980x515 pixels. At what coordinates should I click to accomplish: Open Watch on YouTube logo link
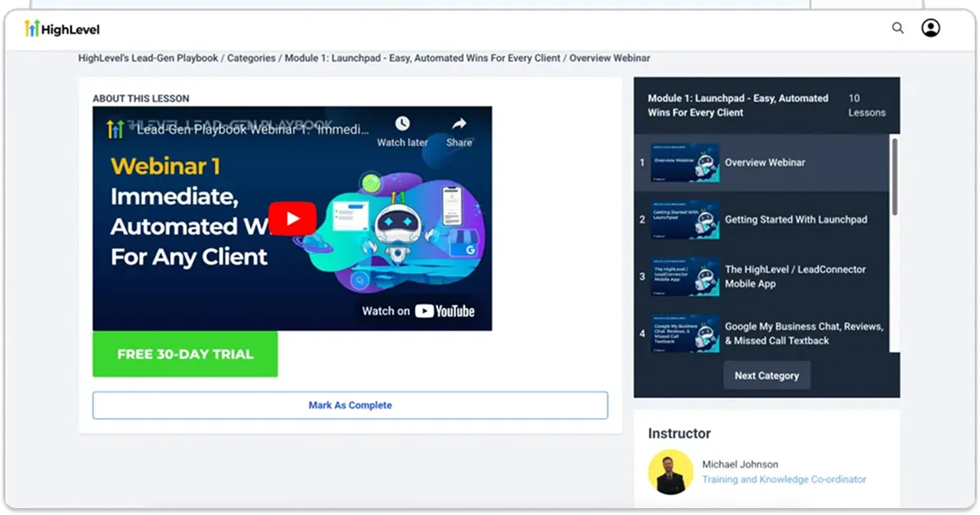tap(444, 311)
